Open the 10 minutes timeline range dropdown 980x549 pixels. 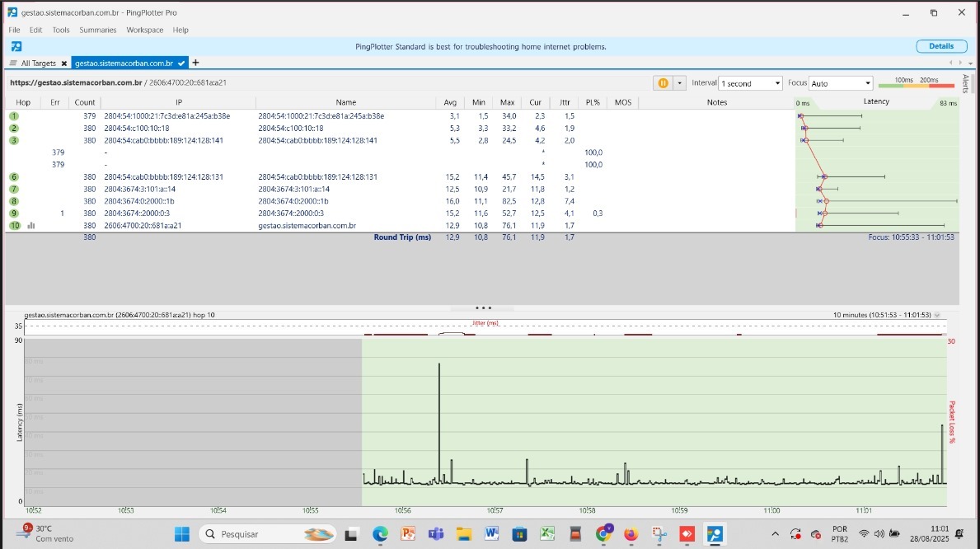point(936,316)
